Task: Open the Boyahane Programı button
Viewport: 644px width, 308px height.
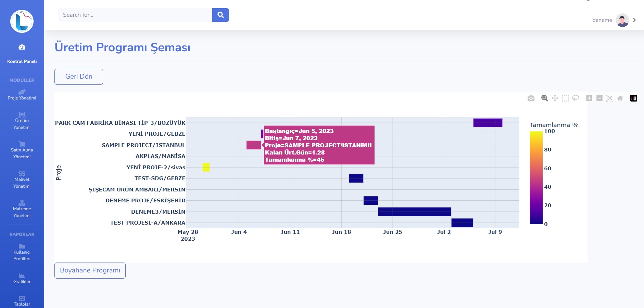Action: click(90, 270)
